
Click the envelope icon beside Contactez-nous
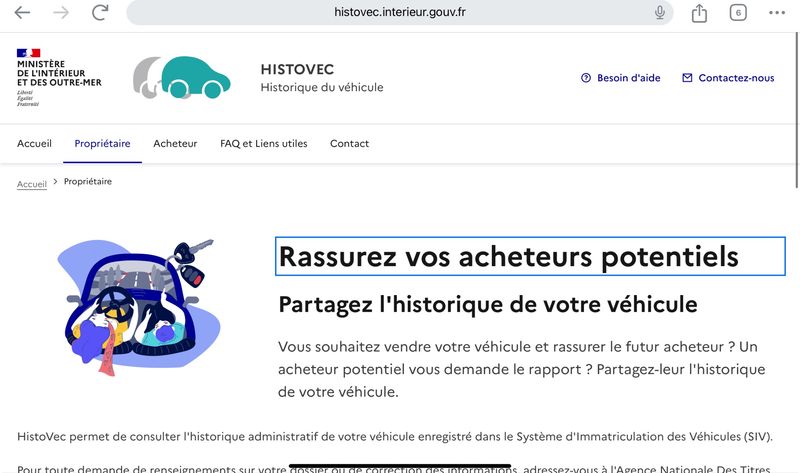[687, 78]
